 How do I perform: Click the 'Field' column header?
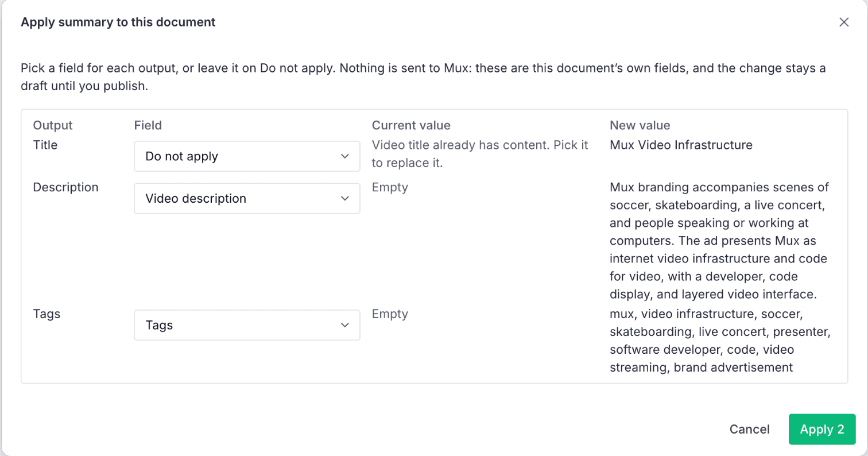point(148,125)
